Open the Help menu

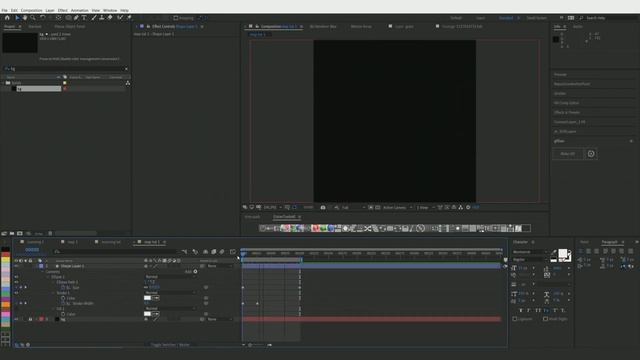click(124, 10)
